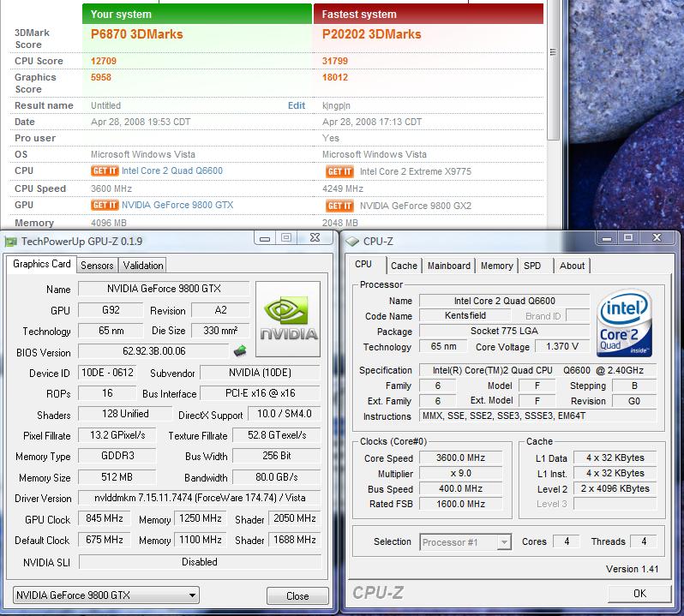
Task: Open the NVIDIA GeForce 9800 GTX link
Action: [177, 205]
